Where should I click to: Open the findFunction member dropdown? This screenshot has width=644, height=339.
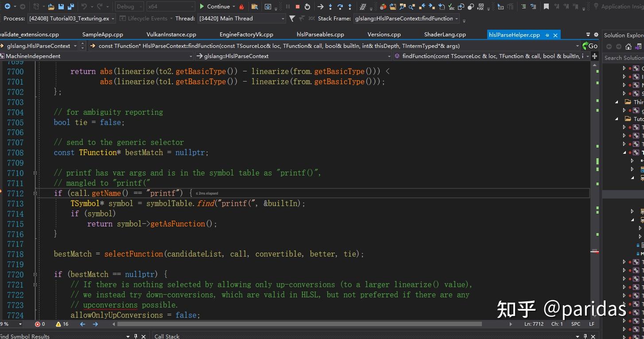[x=492, y=56]
